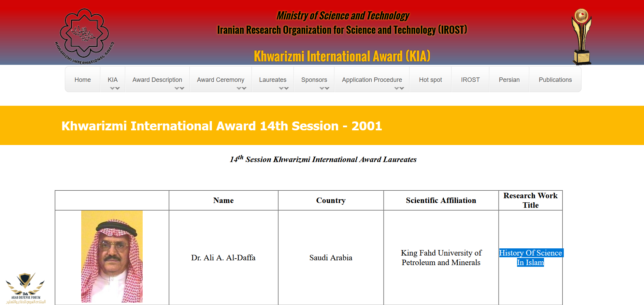Screen dimensions: 644x305
Task: Go to the Hot spot page
Action: [x=430, y=79]
